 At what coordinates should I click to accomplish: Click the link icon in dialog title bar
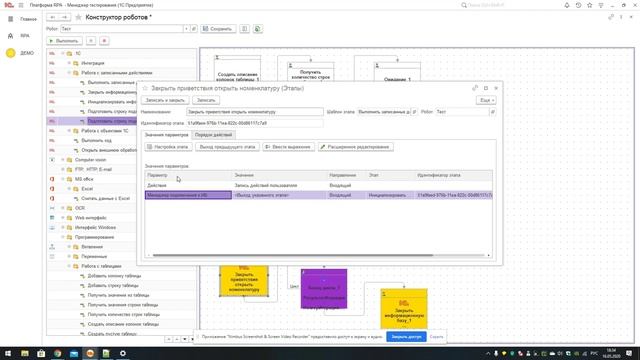tap(475, 88)
